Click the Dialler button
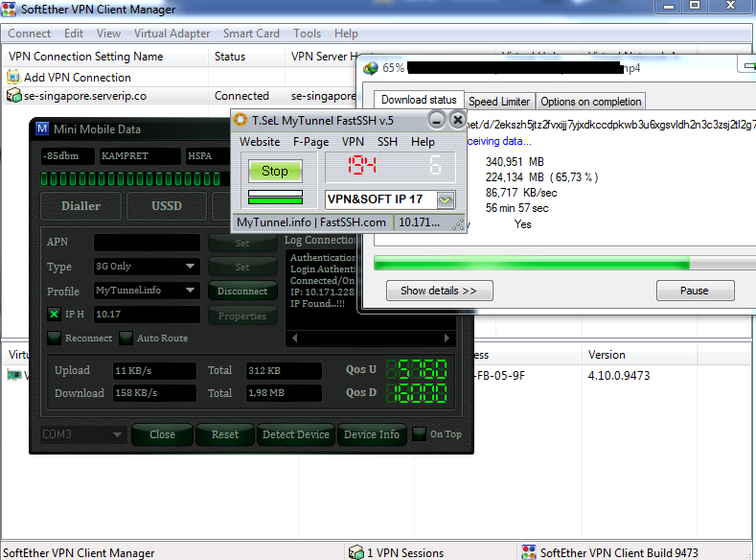756x560 pixels. 81,206
